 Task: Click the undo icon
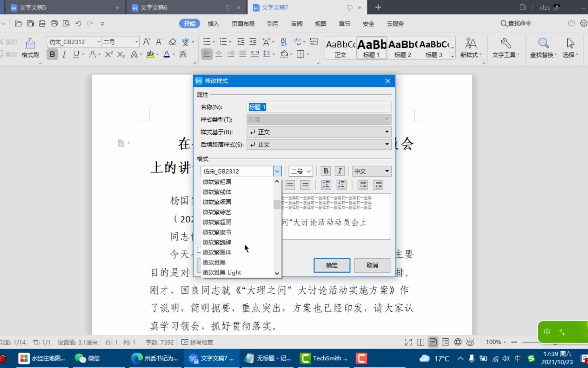(x=78, y=24)
